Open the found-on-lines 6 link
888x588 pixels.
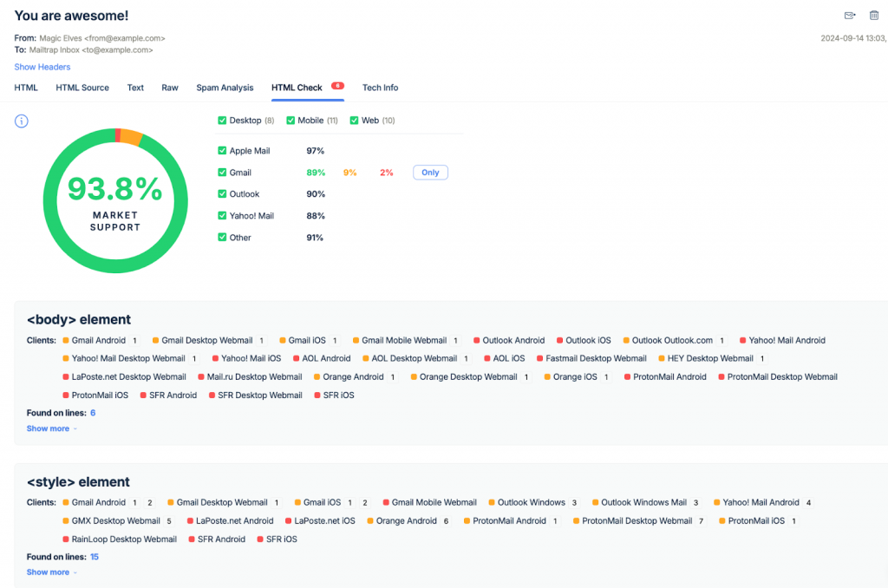click(x=94, y=413)
